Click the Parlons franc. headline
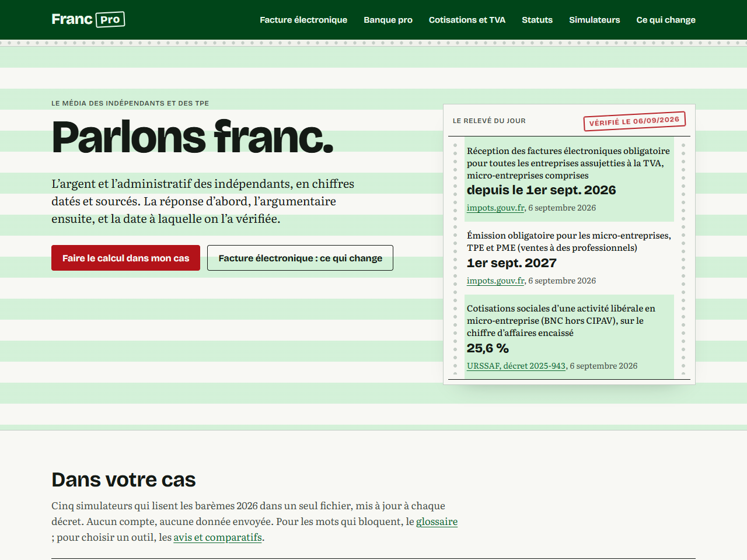The image size is (747, 560). [x=193, y=137]
